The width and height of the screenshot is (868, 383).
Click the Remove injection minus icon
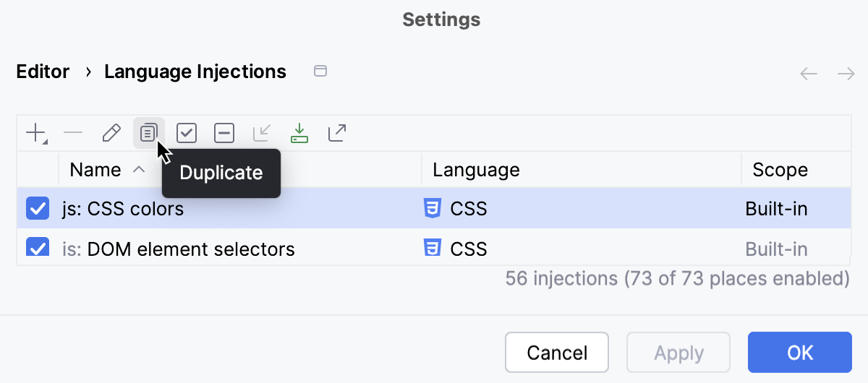point(73,133)
